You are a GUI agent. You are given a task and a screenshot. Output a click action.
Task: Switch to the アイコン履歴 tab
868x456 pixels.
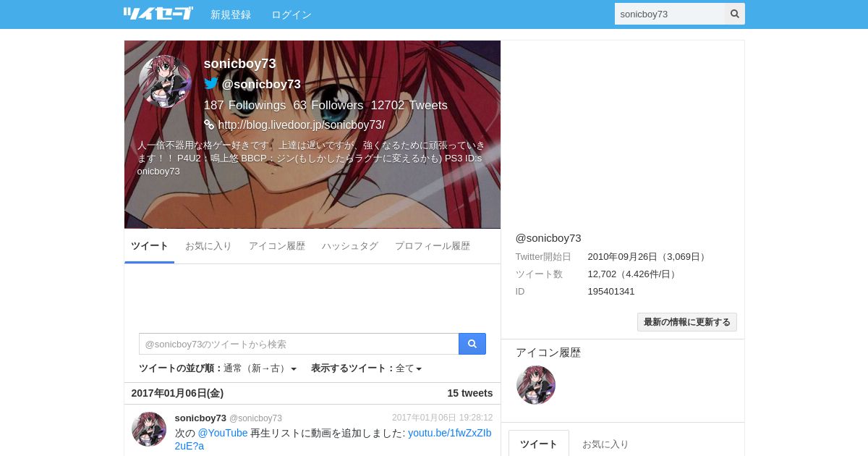pos(277,246)
